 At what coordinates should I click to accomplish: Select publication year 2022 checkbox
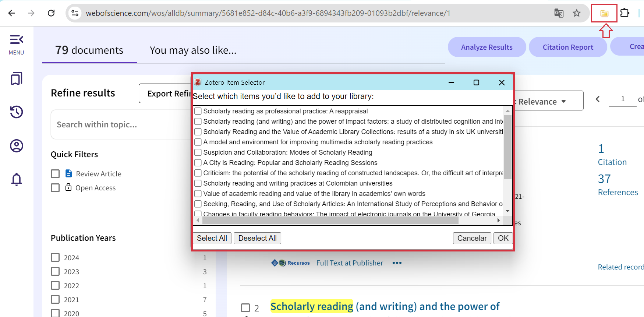click(x=55, y=285)
